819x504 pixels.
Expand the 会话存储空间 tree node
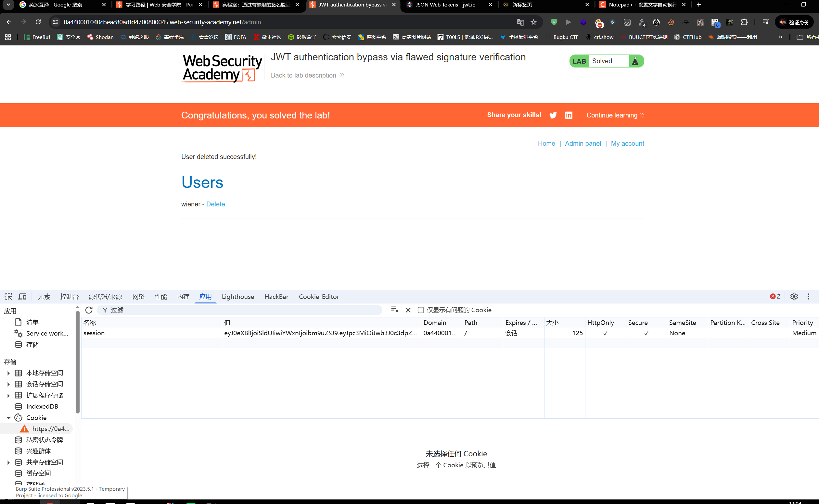point(8,384)
